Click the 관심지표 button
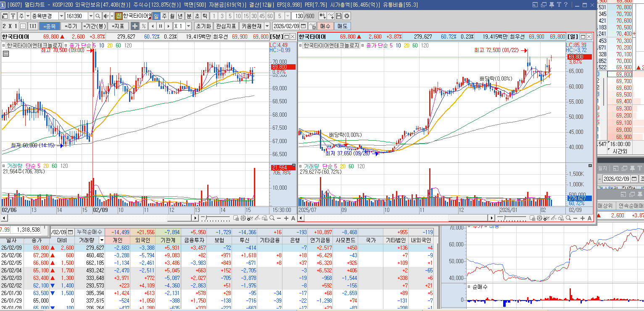The height and width of the screenshot is (311, 644). (x=226, y=26)
